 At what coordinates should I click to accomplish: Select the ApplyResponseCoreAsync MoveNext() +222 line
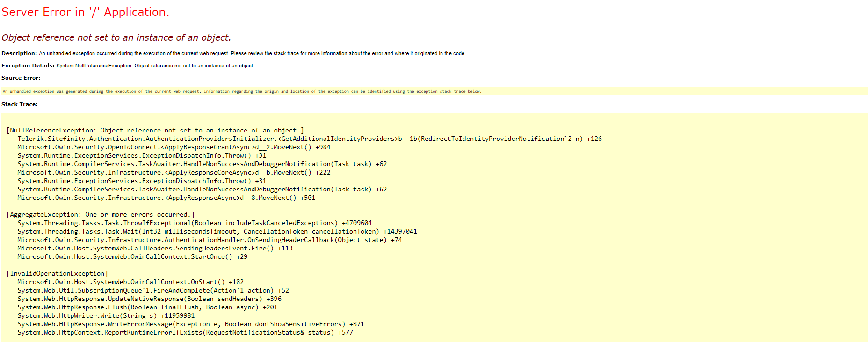[174, 173]
